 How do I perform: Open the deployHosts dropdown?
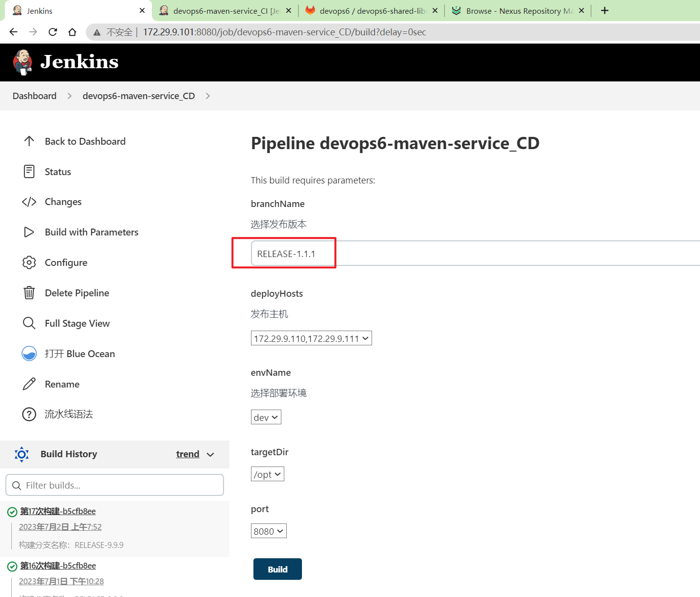coord(311,338)
